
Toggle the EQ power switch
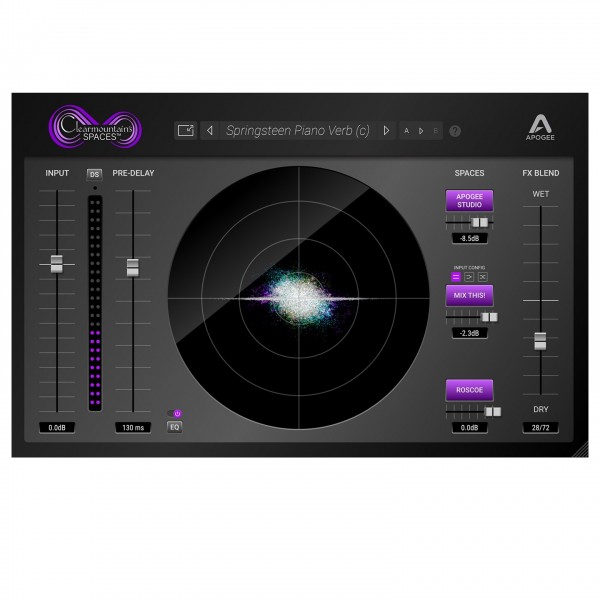coord(174,413)
